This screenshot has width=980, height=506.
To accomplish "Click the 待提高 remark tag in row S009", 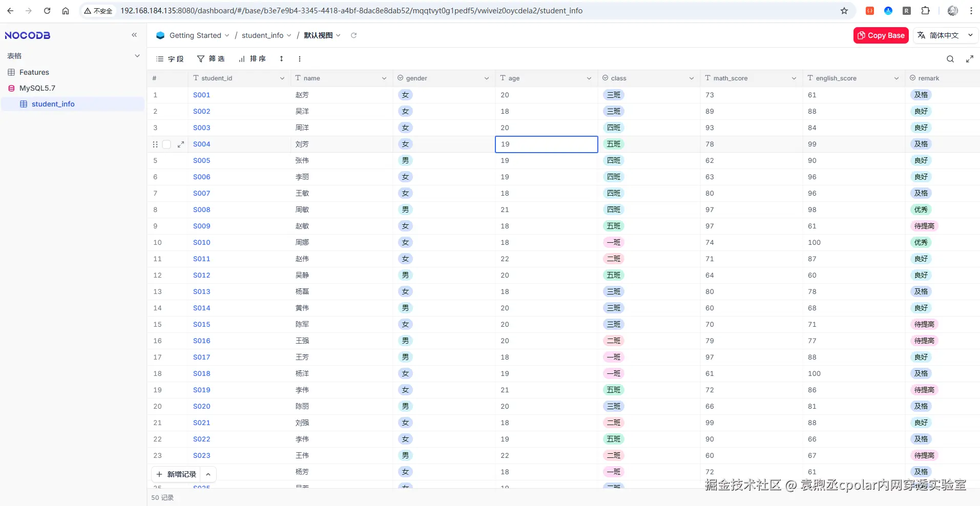I will pyautogui.click(x=924, y=226).
